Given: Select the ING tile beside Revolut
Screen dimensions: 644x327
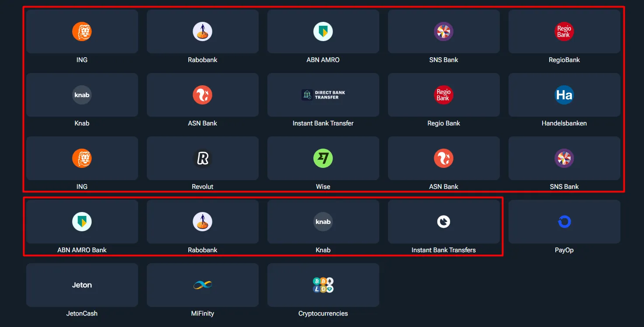Looking at the screenshot, I should pyautogui.click(x=82, y=158).
